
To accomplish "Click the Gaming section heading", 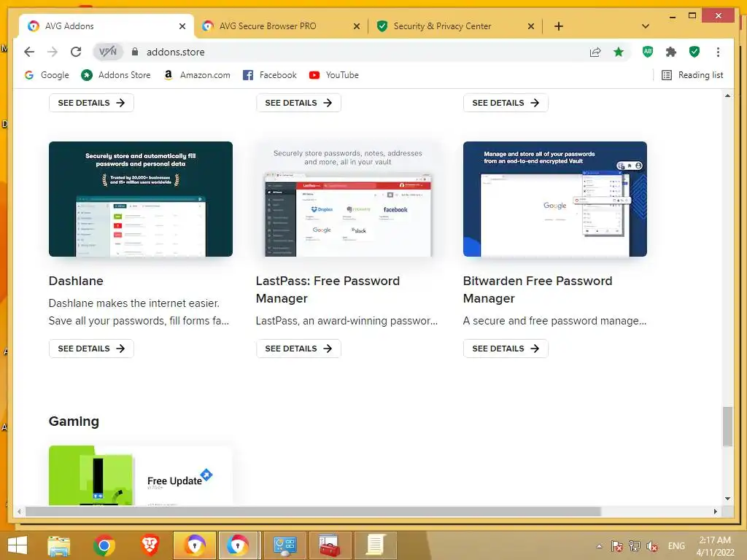I will (x=74, y=421).
